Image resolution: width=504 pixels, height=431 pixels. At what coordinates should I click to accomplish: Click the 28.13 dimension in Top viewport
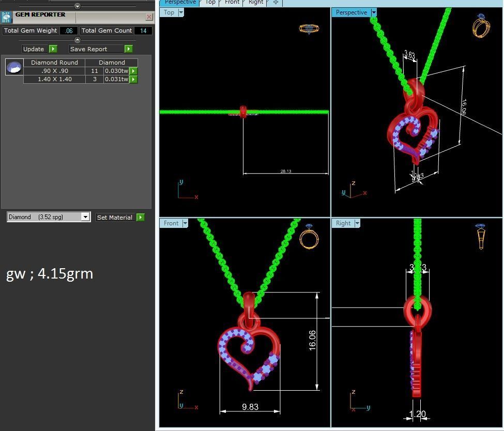click(x=286, y=171)
